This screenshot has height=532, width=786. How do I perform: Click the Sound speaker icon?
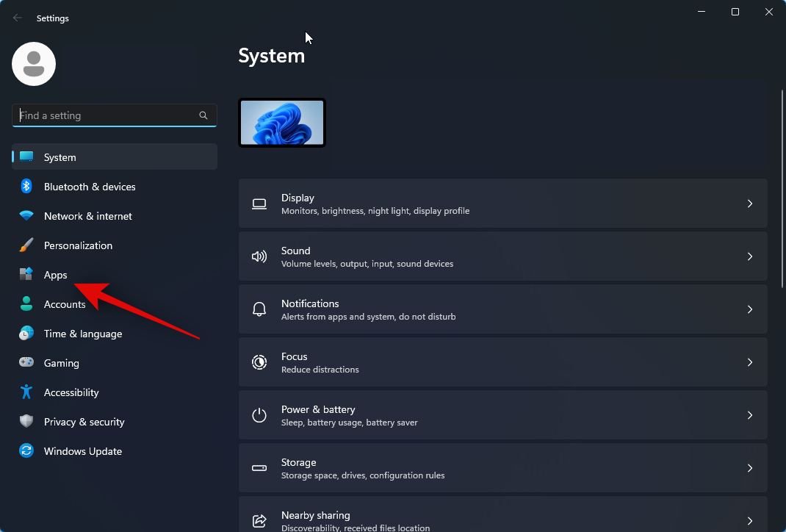(x=259, y=256)
